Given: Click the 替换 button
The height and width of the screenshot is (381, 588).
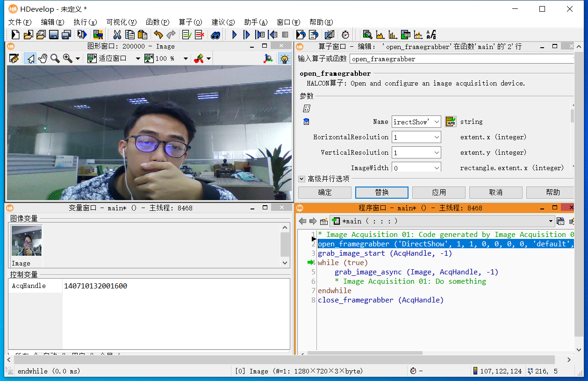Looking at the screenshot, I should click(x=382, y=193).
